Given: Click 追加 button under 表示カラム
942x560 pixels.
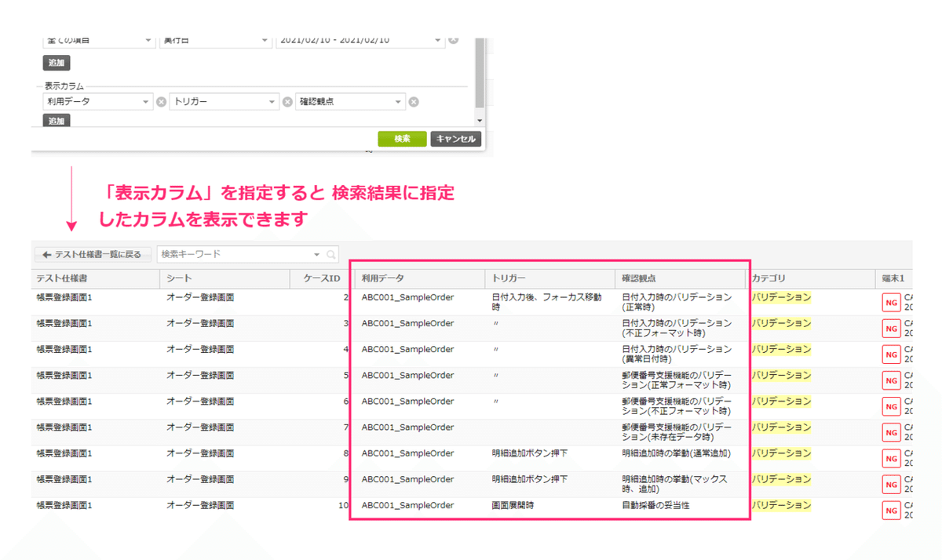Looking at the screenshot, I should click(57, 122).
